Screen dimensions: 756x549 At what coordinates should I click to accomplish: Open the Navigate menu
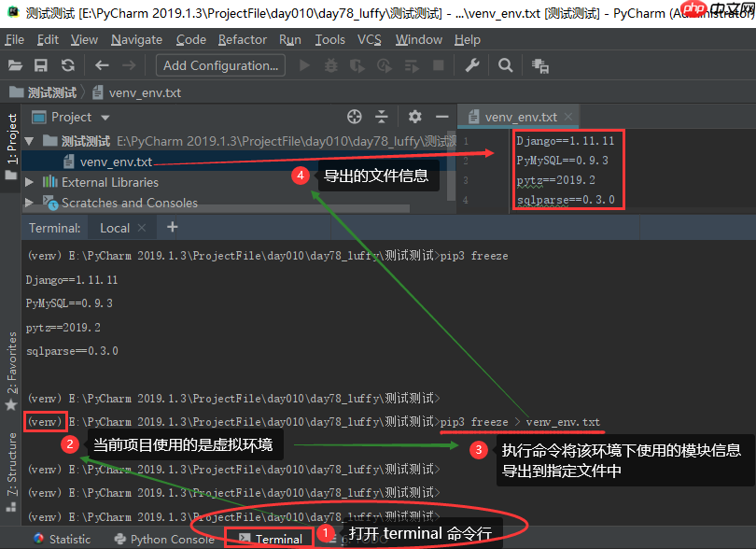point(137,39)
